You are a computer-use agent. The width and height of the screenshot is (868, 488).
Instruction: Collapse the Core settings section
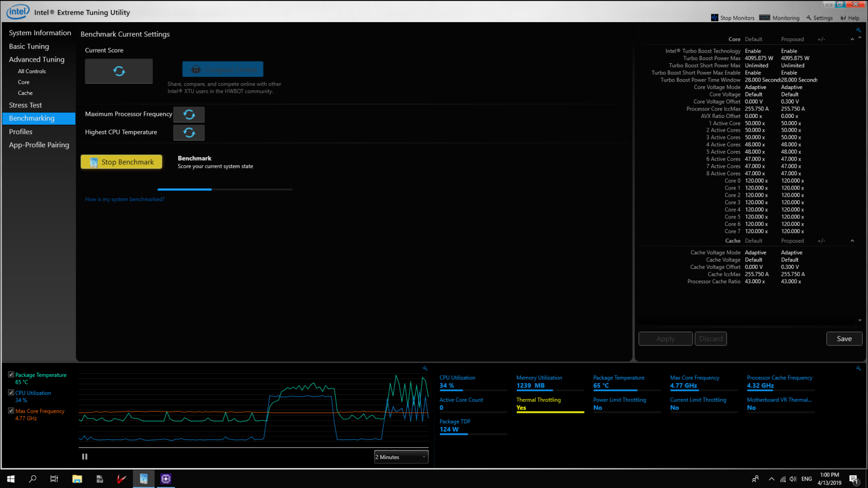point(852,38)
